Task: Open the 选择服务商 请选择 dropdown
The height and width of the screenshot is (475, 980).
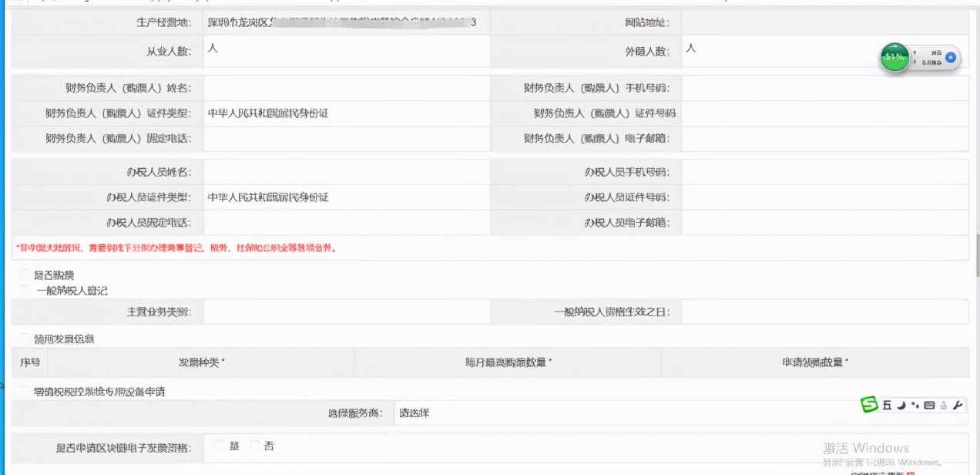Action: (x=678, y=413)
